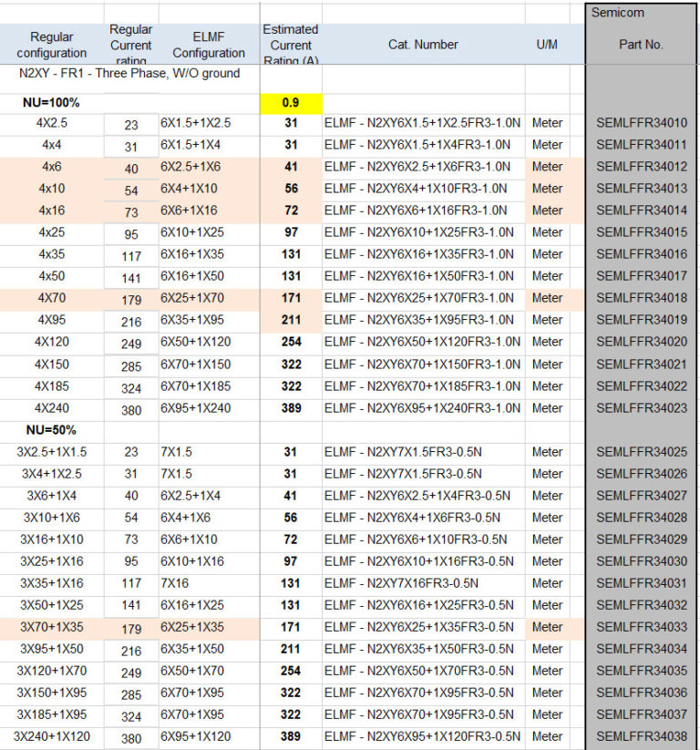The image size is (700, 750).
Task: Select catalog number 'ELMF - N2XY7X16FR3-0.5N'
Action: click(x=401, y=583)
